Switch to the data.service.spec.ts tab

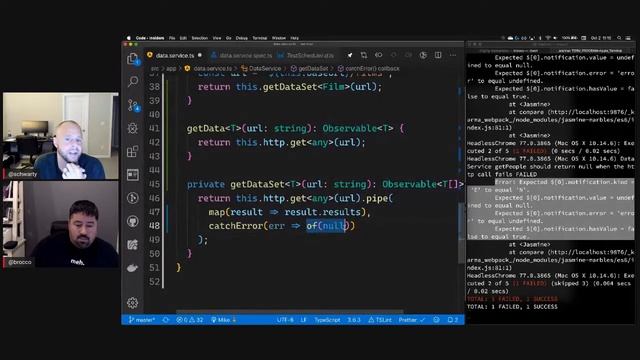(242, 55)
